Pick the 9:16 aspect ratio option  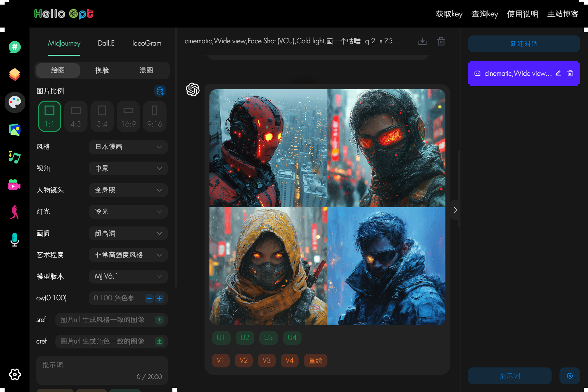[x=155, y=116]
